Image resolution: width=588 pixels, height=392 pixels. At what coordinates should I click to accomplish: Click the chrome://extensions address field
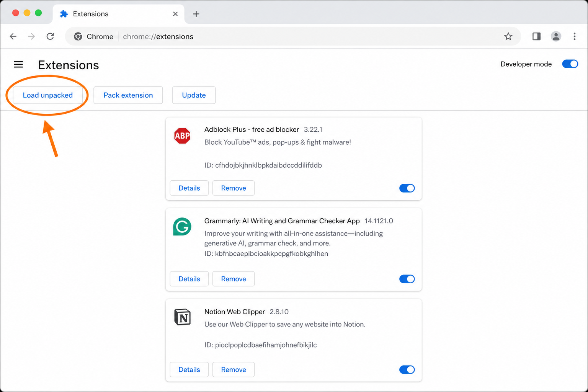[293, 36]
